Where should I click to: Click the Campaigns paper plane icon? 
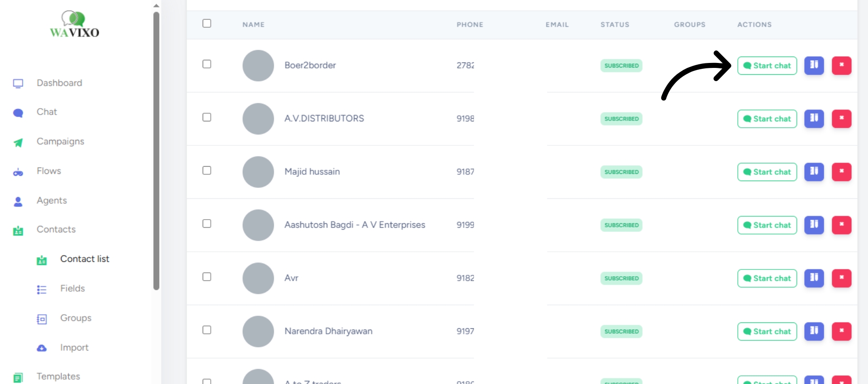(18, 143)
